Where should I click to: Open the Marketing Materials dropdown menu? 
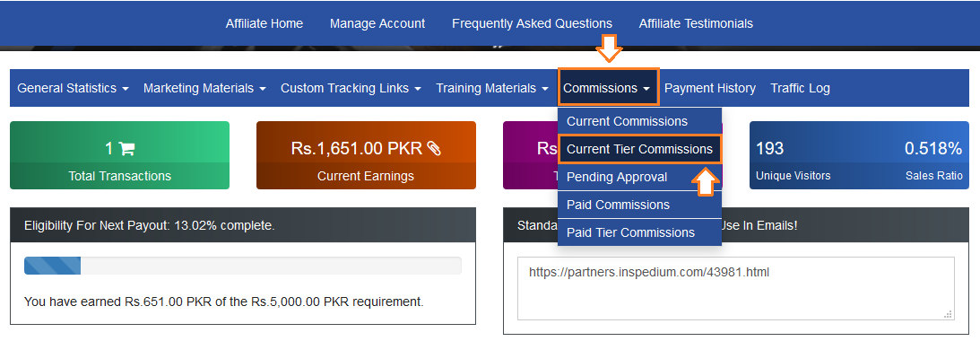[205, 88]
